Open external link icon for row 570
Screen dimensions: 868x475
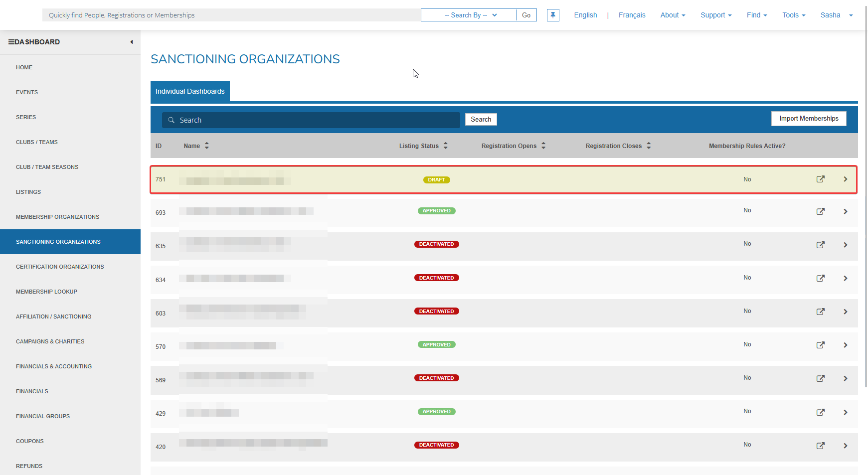pyautogui.click(x=820, y=345)
